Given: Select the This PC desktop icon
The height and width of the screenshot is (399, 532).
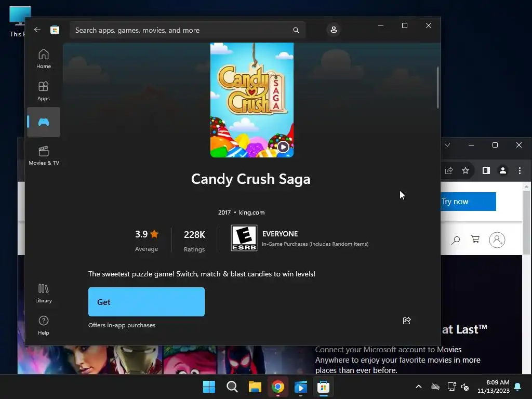Looking at the screenshot, I should tap(18, 22).
